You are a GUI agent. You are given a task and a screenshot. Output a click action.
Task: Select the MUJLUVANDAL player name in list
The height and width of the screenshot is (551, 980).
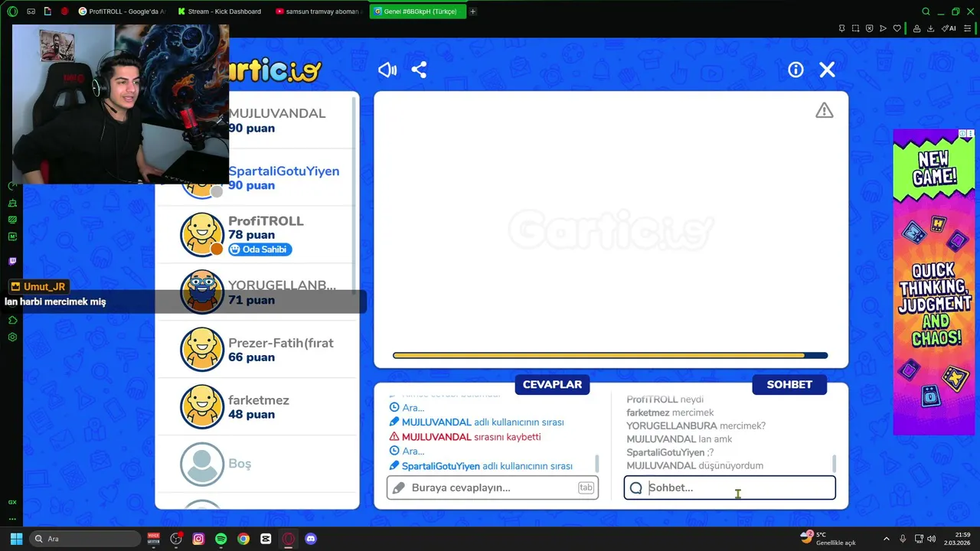pyautogui.click(x=277, y=113)
